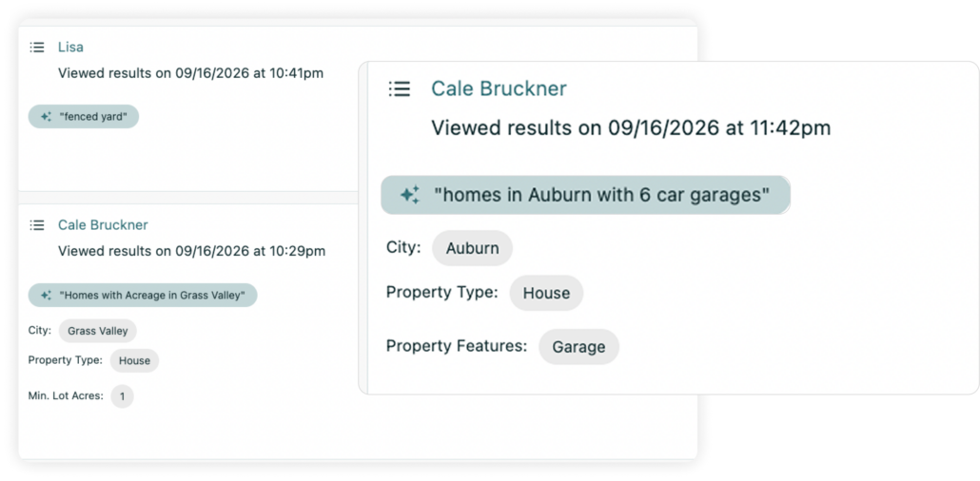Click the list icon beside Lisa

(37, 48)
